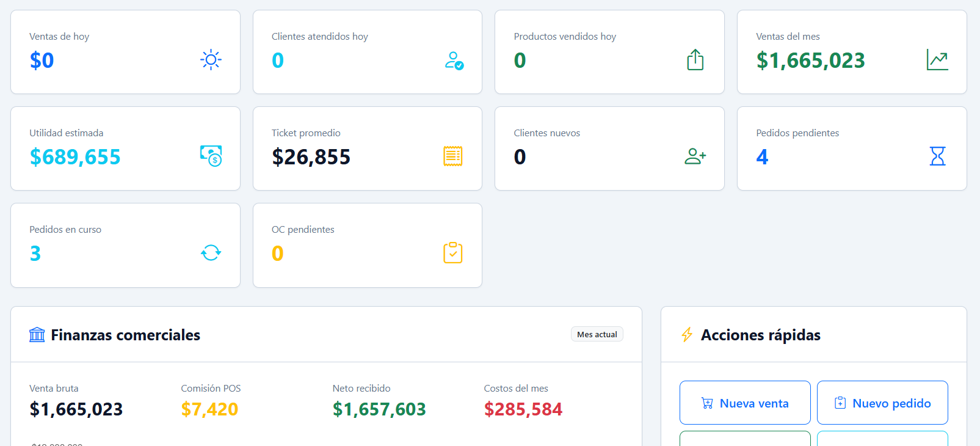The width and height of the screenshot is (980, 446).
Task: Click the verified-person icon in Clientes atendidos hoy
Action: tap(454, 60)
